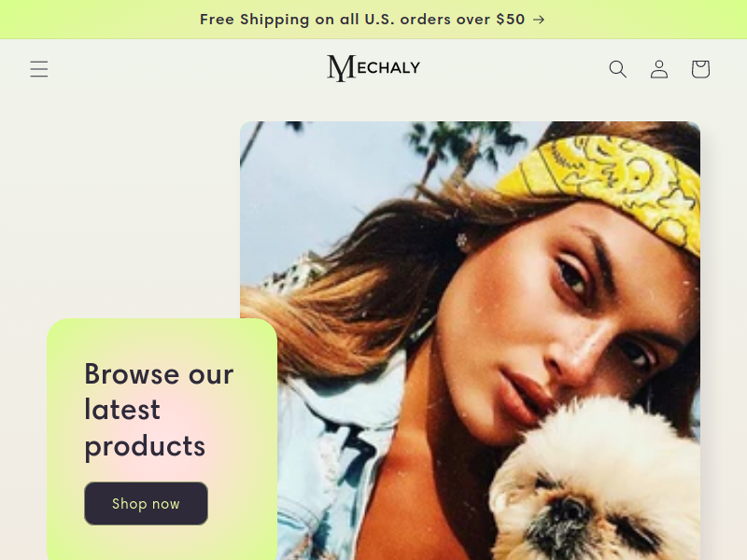Viewport: 747px width, 560px height.
Task: Click the fluffy white dog in the photo
Action: pos(596,483)
